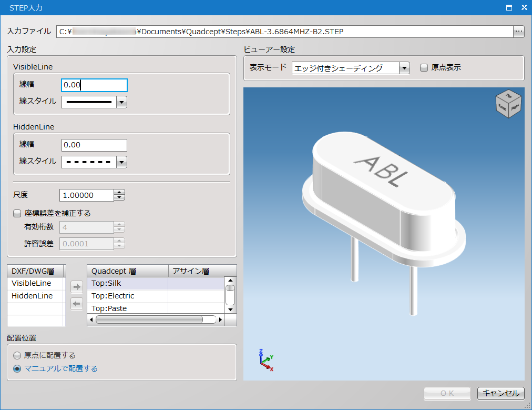Select the Top:Electric layer row
This screenshot has height=410, width=532.
[x=128, y=296]
